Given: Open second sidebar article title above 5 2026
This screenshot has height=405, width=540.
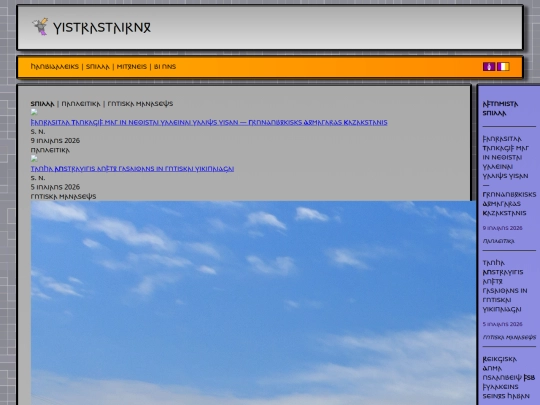Looking at the screenshot, I should click(x=505, y=286).
